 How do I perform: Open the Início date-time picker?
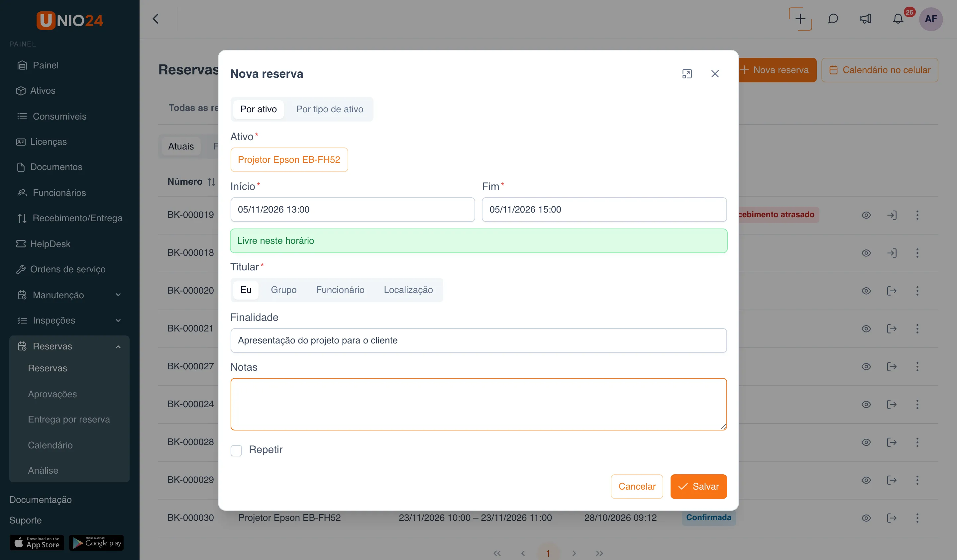(x=353, y=209)
